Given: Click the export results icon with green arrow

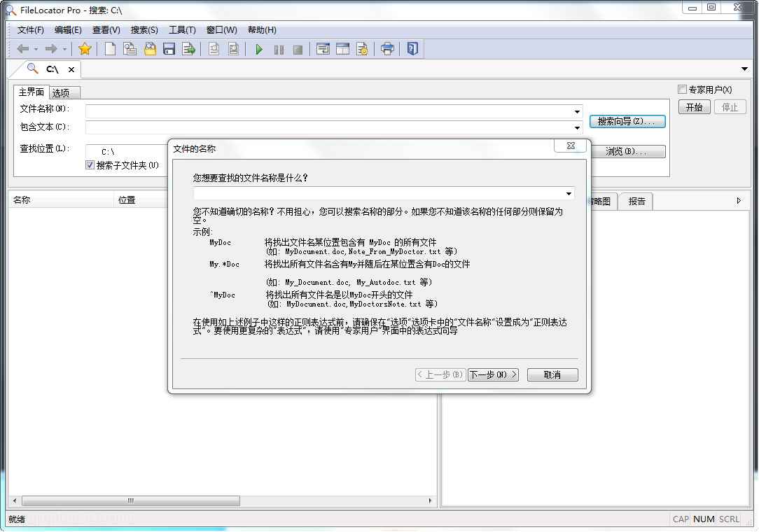Looking at the screenshot, I should click(x=188, y=49).
